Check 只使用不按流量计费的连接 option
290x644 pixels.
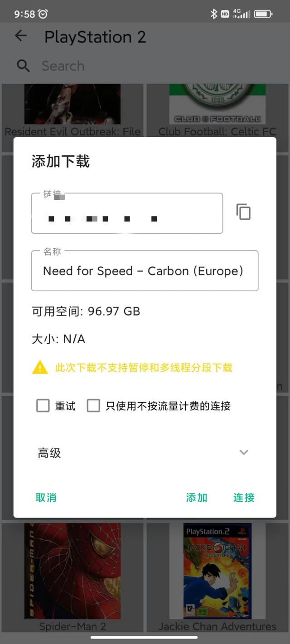(93, 406)
